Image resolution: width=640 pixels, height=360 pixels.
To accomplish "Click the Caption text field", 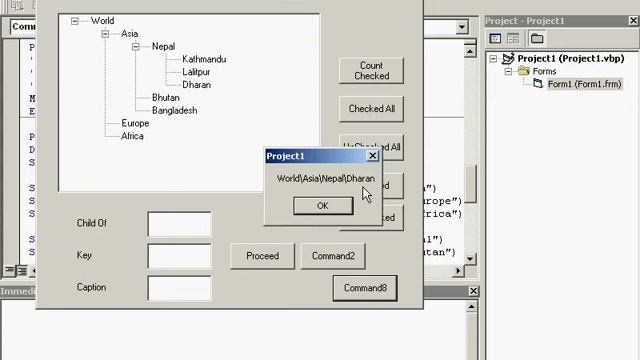I will (180, 288).
